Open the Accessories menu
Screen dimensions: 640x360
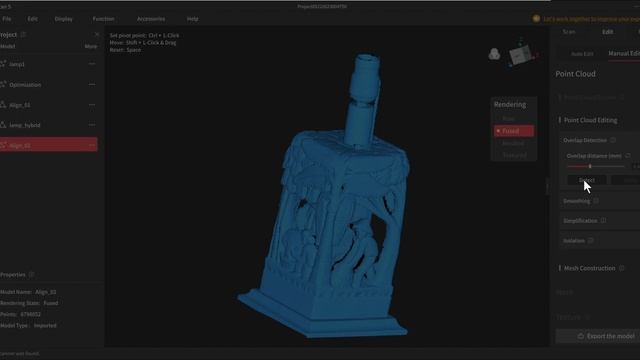tap(151, 19)
